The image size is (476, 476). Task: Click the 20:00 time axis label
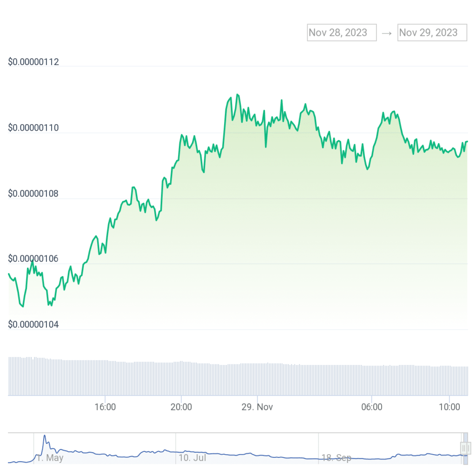(x=181, y=407)
